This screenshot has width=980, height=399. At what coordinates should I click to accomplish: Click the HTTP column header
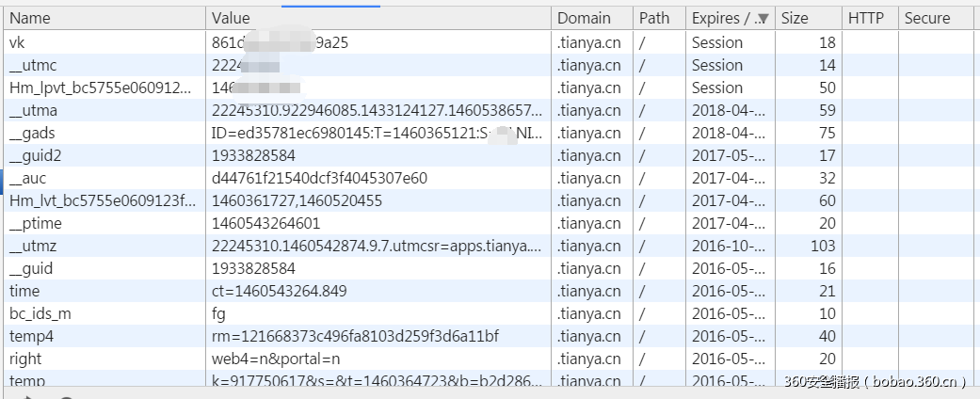[866, 18]
